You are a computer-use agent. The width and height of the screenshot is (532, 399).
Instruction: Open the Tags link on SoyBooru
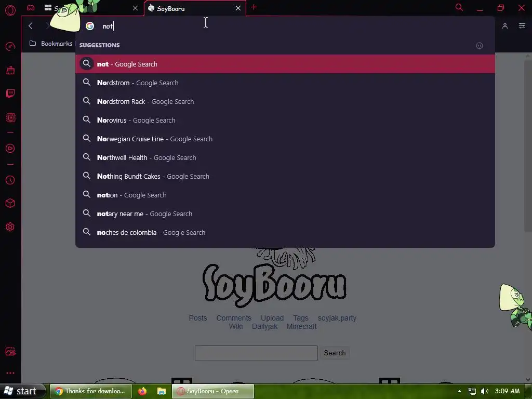point(301,318)
